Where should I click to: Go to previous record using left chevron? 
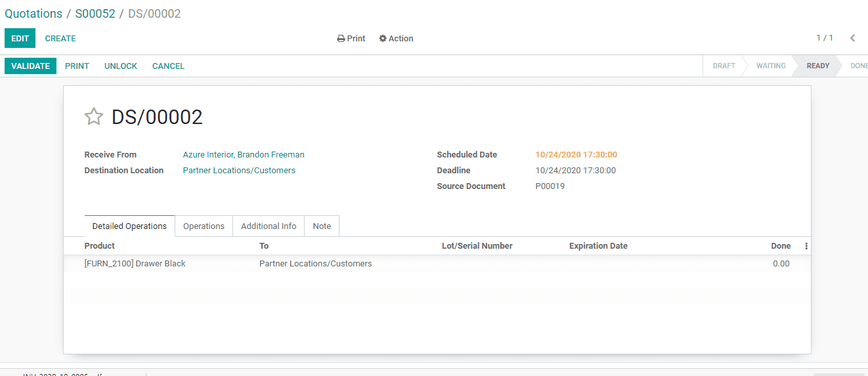(852, 38)
